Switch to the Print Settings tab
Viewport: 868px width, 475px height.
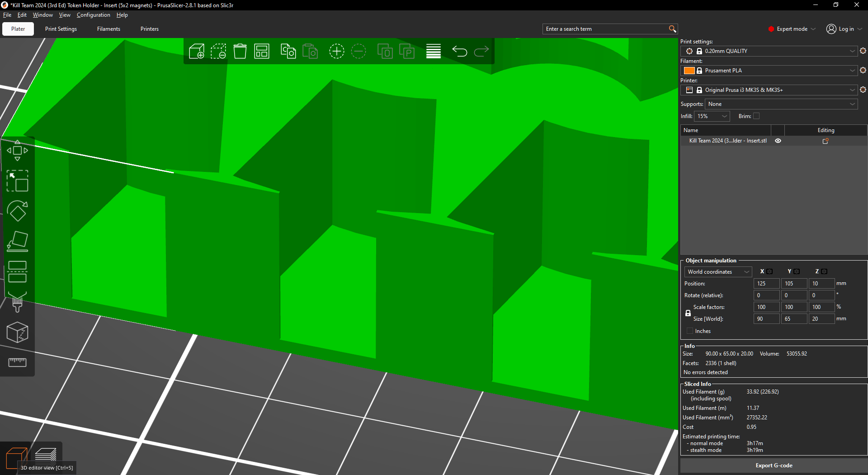pos(61,29)
